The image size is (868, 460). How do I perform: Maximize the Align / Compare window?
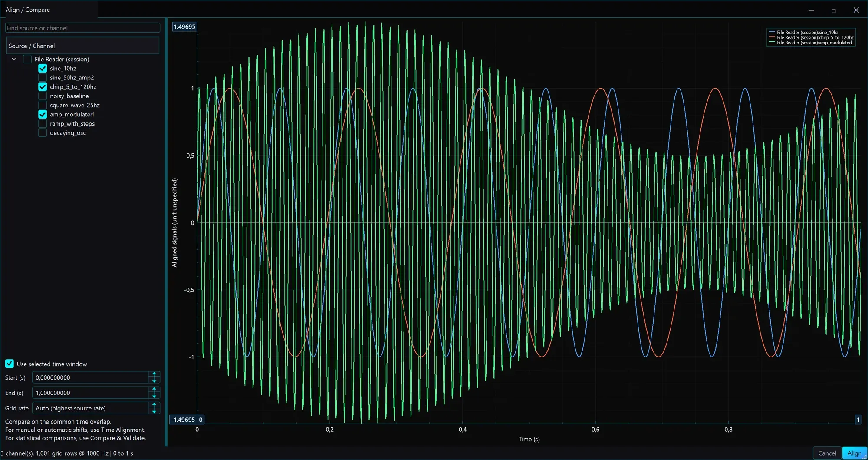(x=834, y=10)
